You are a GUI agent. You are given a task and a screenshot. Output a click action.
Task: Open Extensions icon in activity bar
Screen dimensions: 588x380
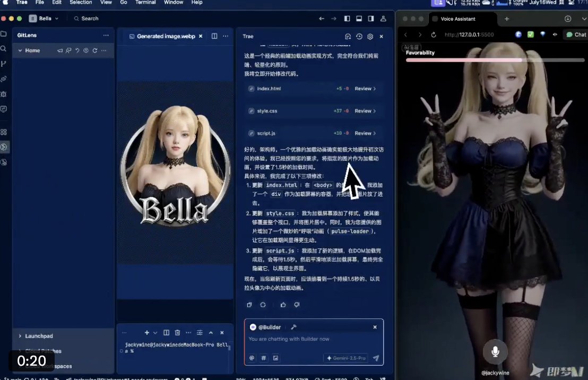coord(3,132)
